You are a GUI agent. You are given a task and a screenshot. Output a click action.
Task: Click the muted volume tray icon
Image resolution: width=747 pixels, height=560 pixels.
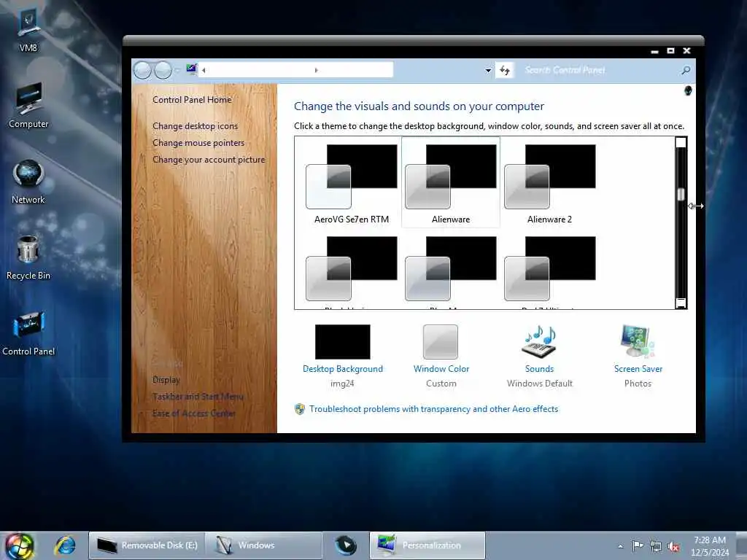pos(673,547)
